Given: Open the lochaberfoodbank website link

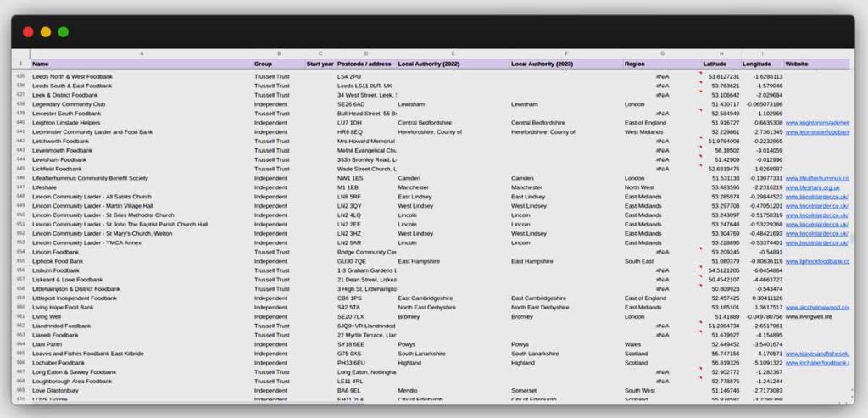Looking at the screenshot, I should [817, 363].
